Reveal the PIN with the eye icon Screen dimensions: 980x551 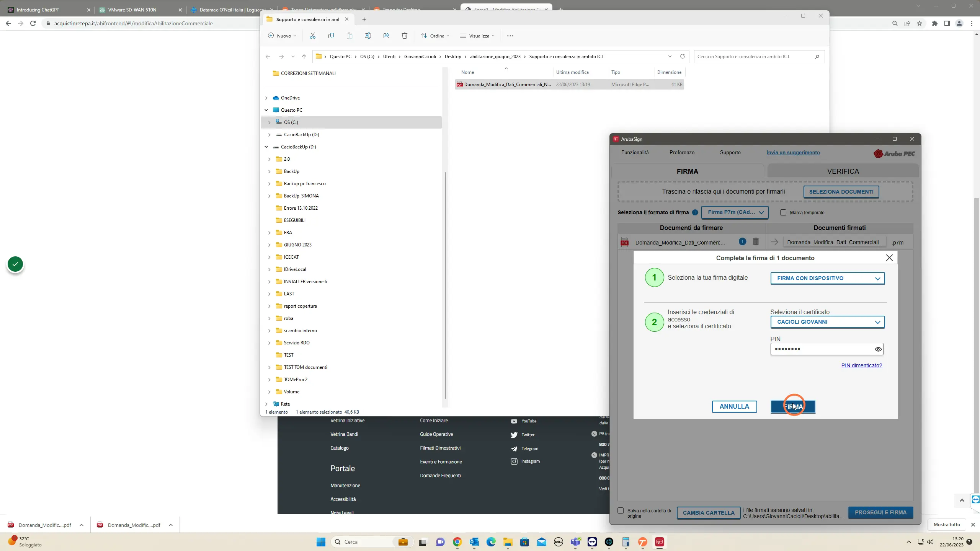click(x=878, y=349)
